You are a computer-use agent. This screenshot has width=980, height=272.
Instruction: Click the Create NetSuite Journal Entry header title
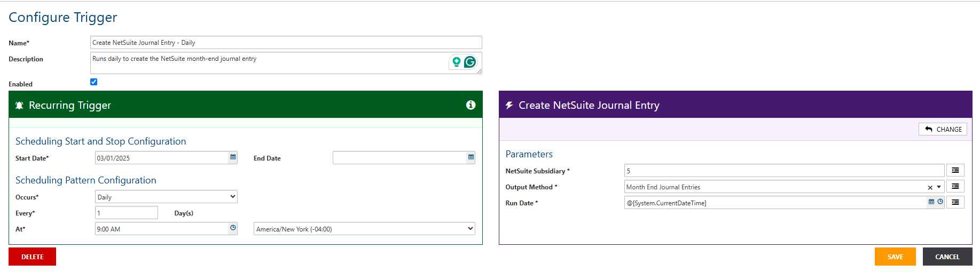point(589,105)
